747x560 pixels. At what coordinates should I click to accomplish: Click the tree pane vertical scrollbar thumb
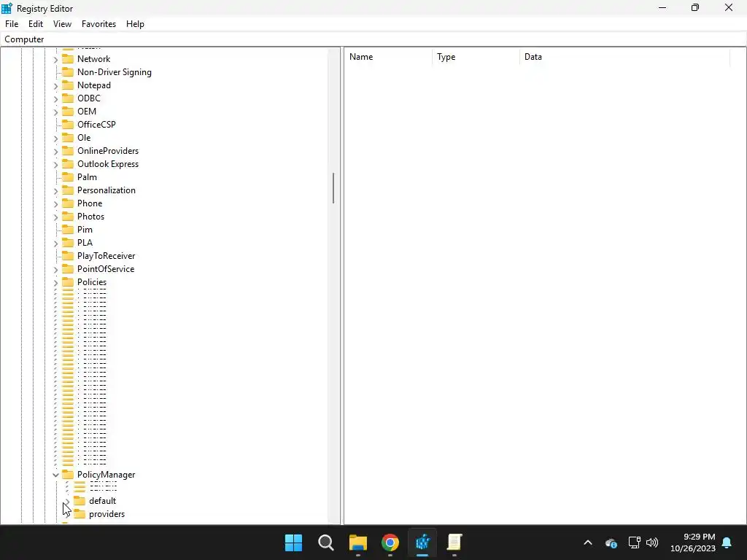click(x=333, y=188)
